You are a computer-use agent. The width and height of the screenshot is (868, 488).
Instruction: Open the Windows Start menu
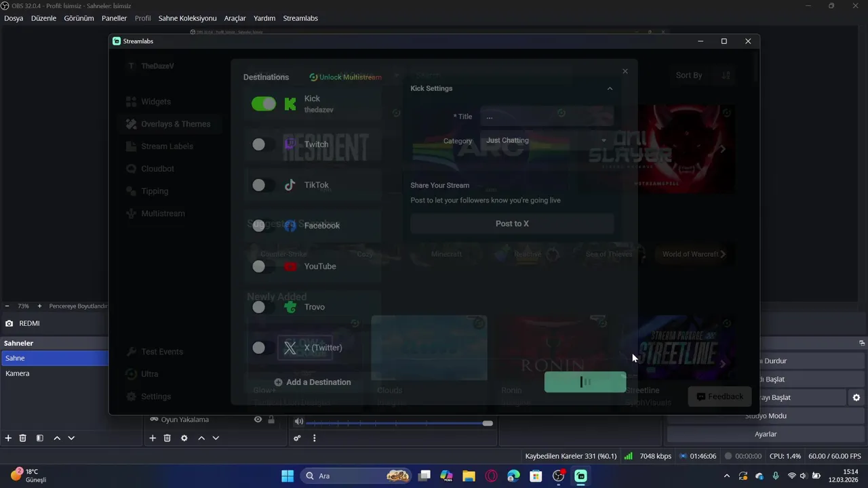288,476
